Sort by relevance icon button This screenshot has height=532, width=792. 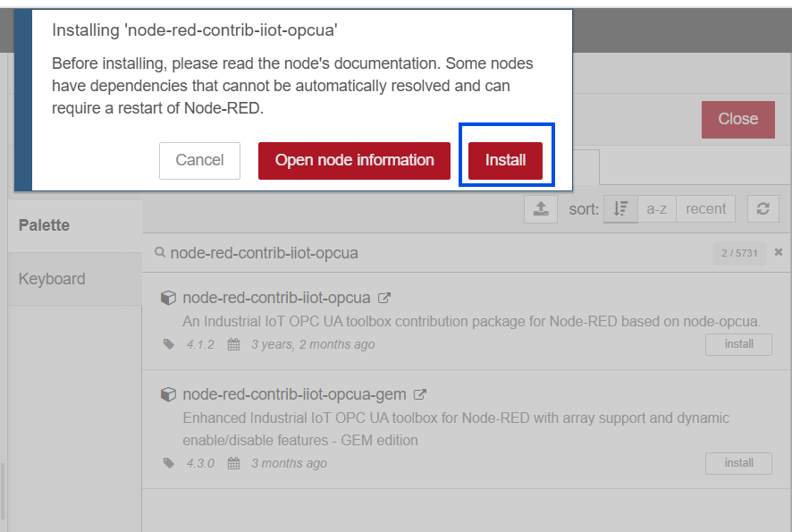point(620,208)
